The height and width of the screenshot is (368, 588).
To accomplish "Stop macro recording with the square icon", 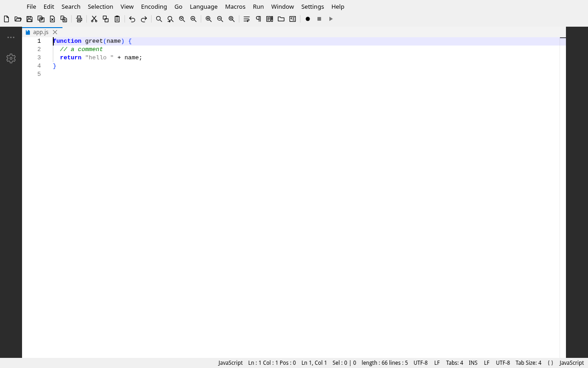I will coord(319,19).
